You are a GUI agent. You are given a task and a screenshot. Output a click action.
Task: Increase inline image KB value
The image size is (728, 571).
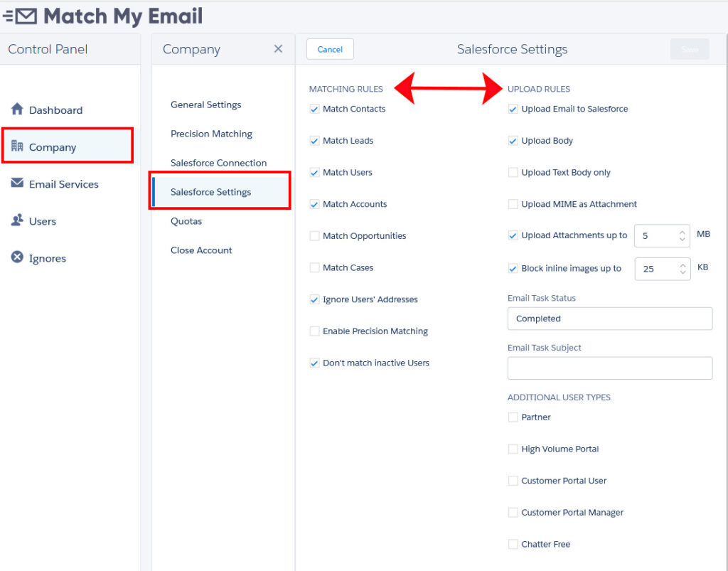pos(682,265)
